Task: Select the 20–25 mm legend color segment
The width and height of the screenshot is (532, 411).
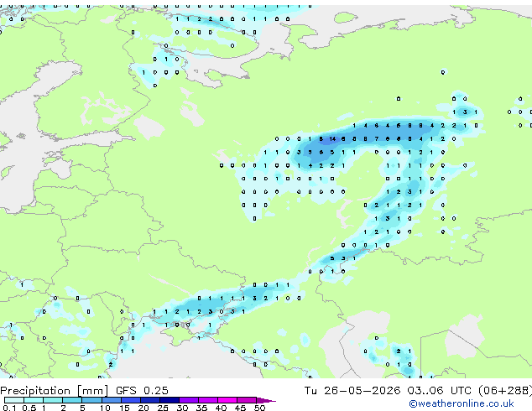Action: tap(150, 400)
